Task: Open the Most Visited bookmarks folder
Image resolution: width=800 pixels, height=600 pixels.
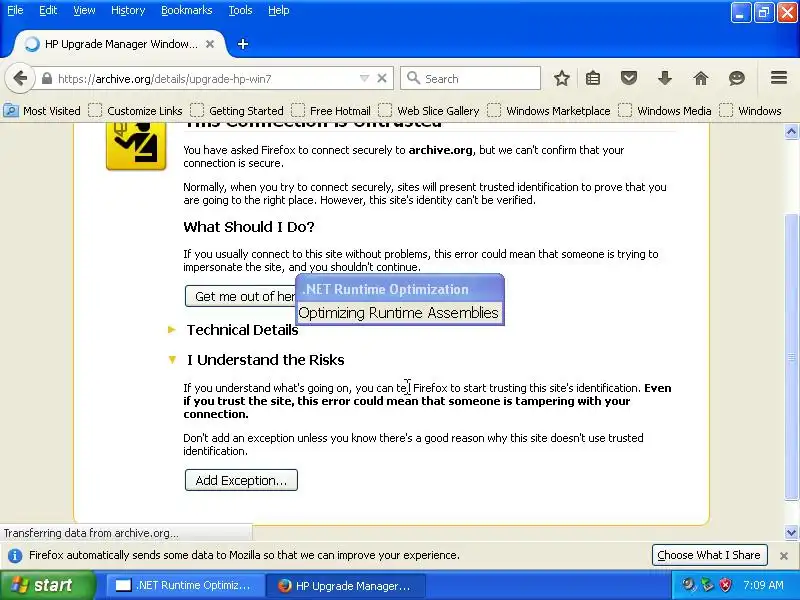Action: pos(42,111)
